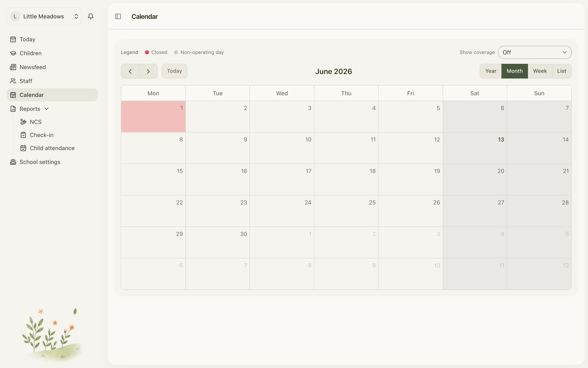Click the Wed column header
The height and width of the screenshot is (368, 588).
click(x=282, y=93)
